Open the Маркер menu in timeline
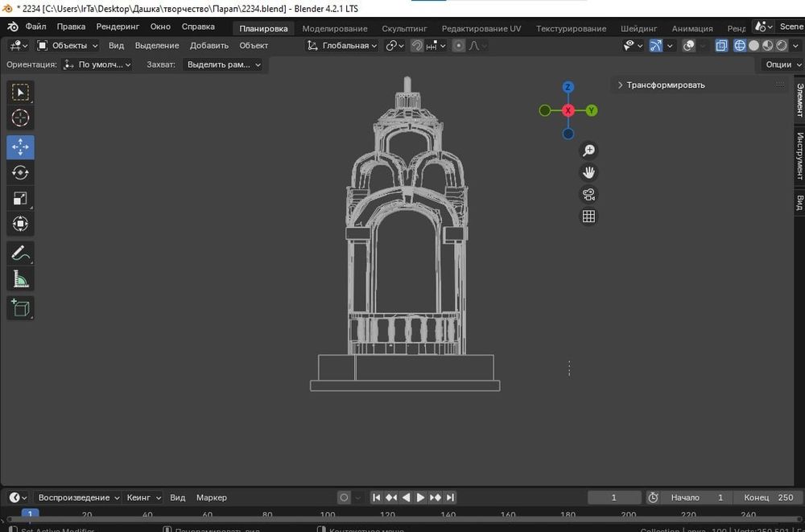Screen dimensions: 805x532 [x=211, y=497]
